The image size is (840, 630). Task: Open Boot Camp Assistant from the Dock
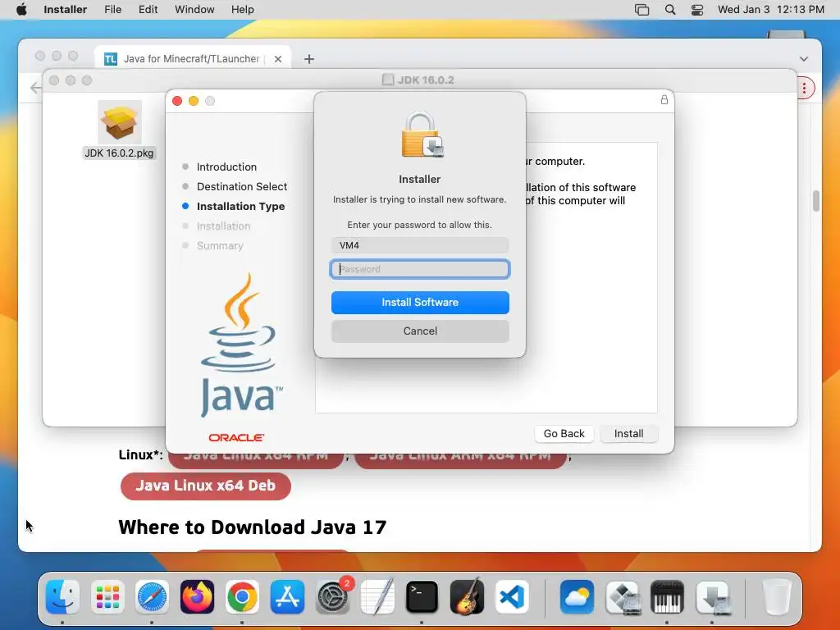622,596
